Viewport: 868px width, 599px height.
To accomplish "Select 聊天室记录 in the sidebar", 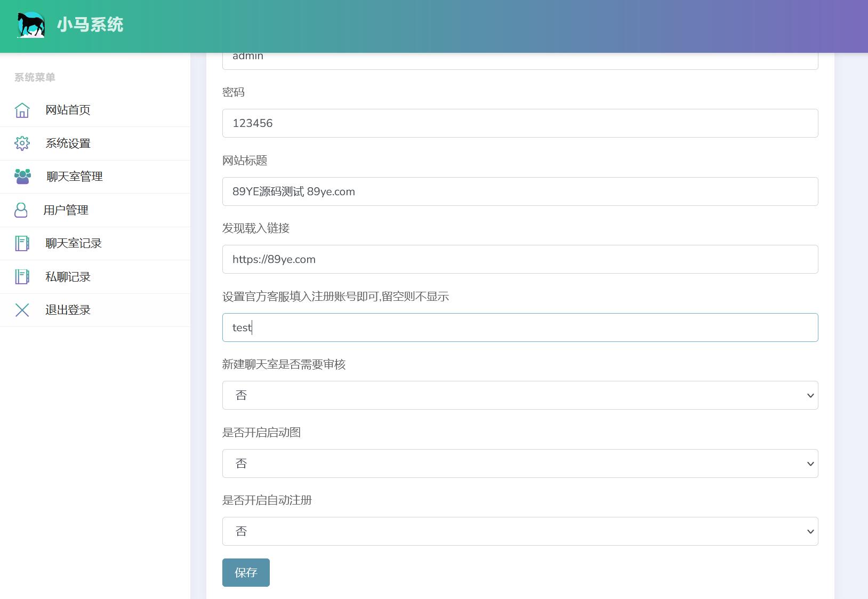I will tap(74, 243).
